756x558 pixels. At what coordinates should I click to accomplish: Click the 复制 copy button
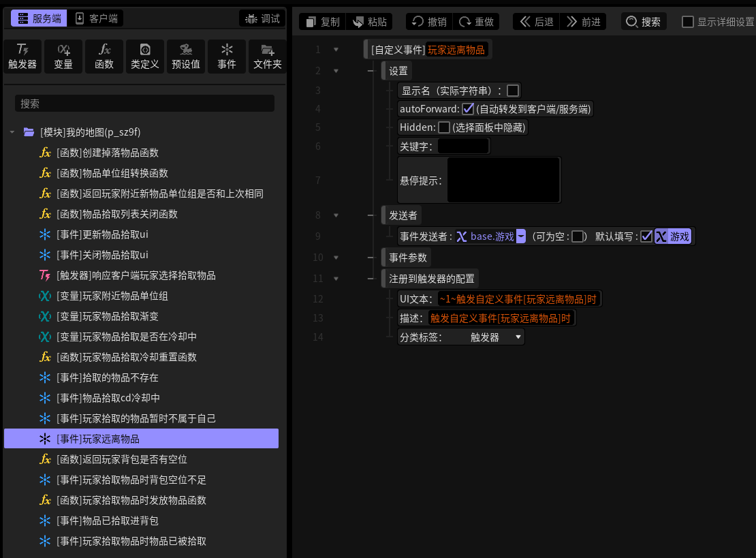323,22
